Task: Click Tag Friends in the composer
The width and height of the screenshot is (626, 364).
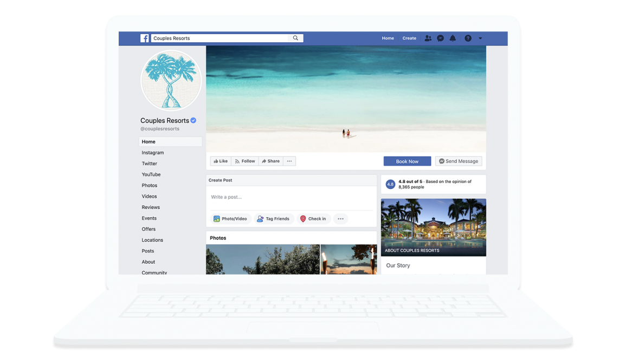Action: tap(274, 219)
